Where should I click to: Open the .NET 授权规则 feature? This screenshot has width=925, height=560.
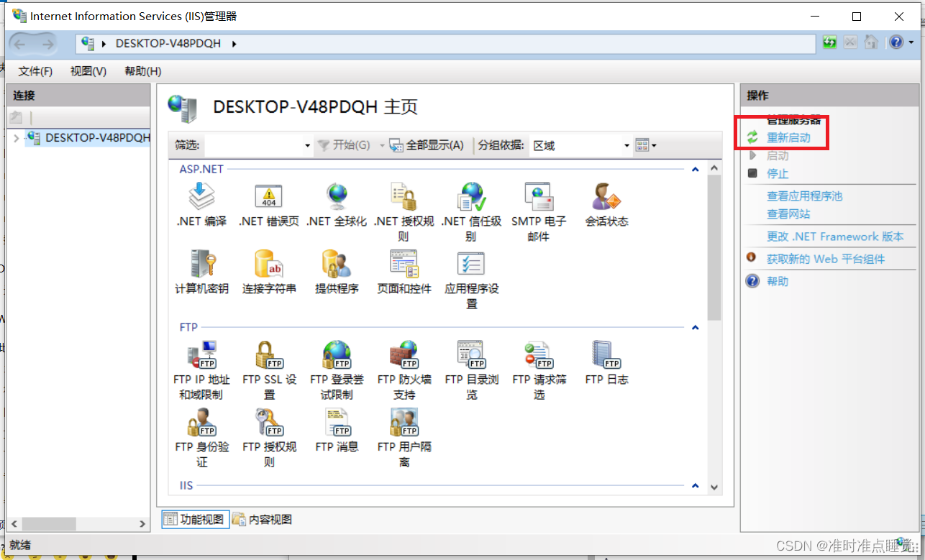click(x=404, y=211)
